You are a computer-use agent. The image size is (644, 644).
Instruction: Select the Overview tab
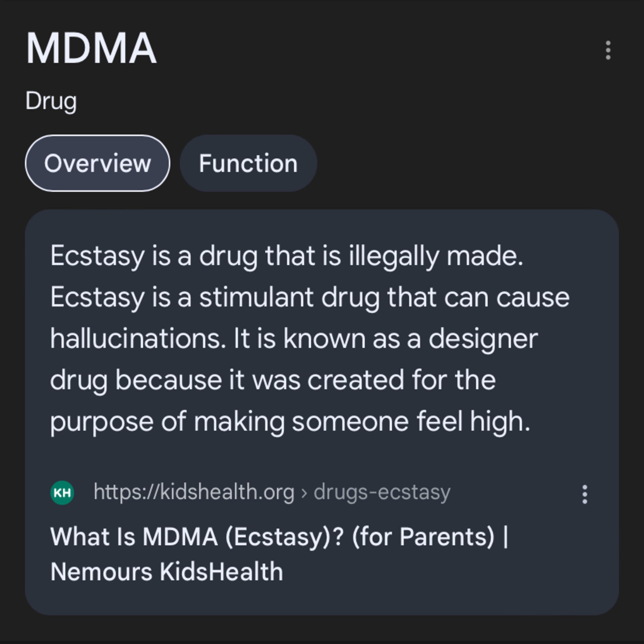pos(97,163)
